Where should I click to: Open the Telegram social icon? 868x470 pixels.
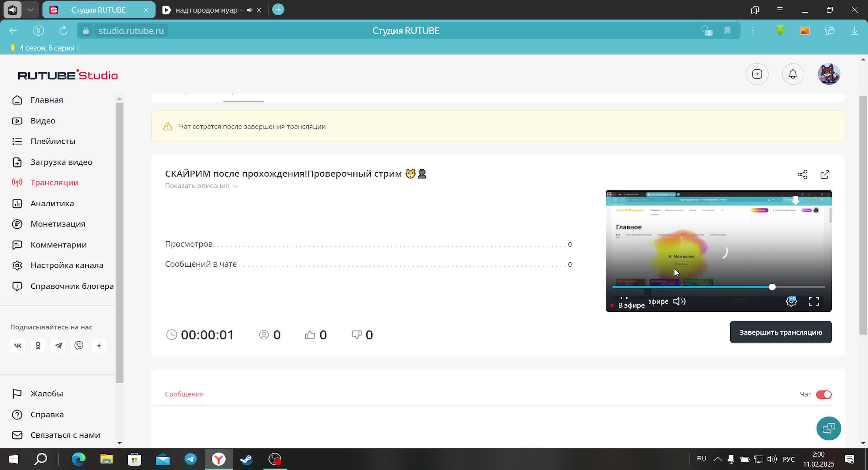pos(58,346)
